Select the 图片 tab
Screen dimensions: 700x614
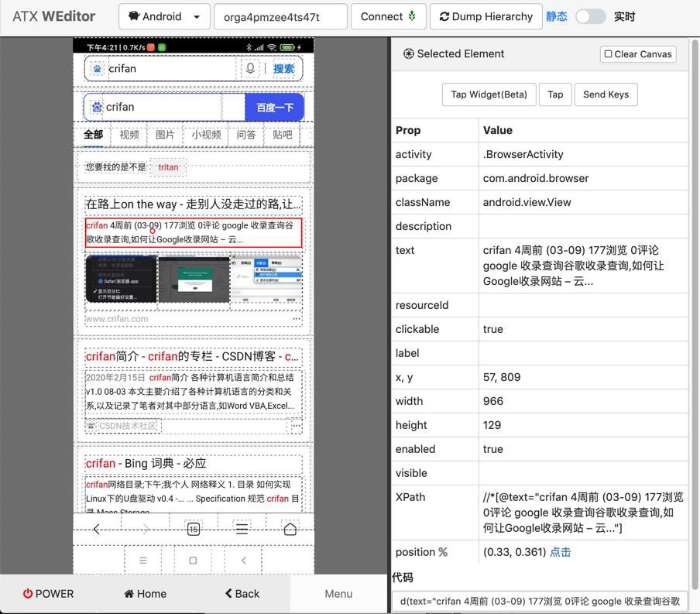165,135
